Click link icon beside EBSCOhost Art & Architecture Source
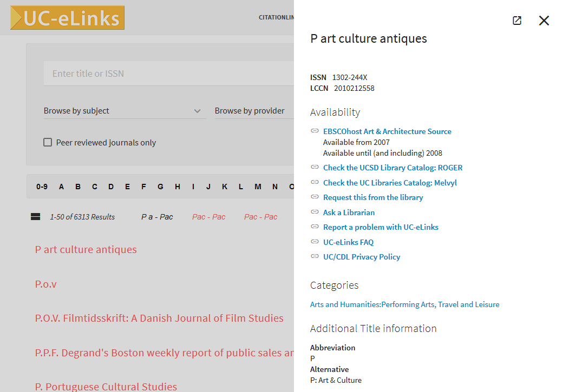 point(315,131)
